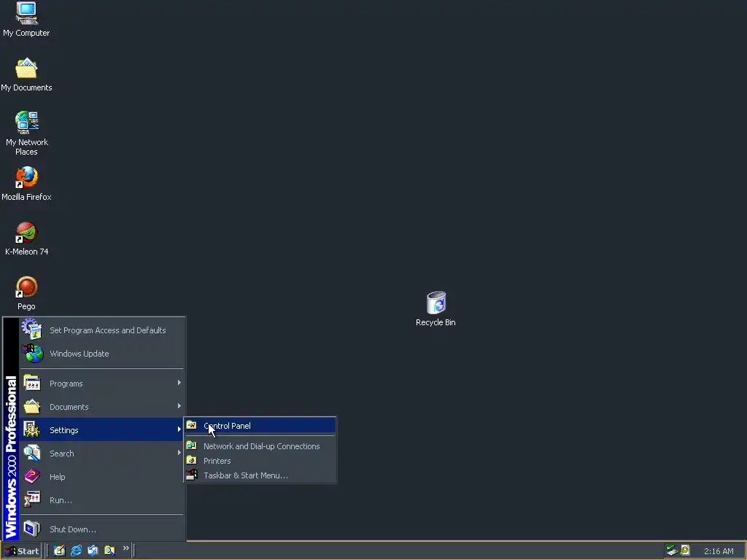Expand the Search submenu

click(x=102, y=454)
